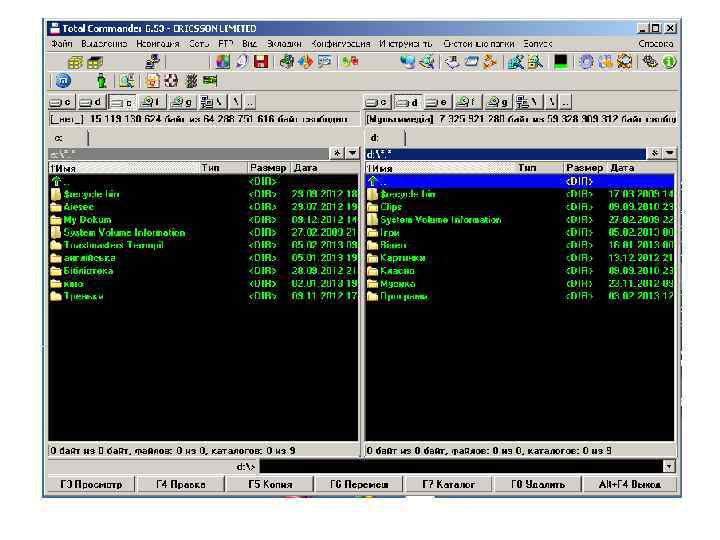Open the colorful palette toolbar icon
The height and width of the screenshot is (540, 720).
tap(223, 62)
